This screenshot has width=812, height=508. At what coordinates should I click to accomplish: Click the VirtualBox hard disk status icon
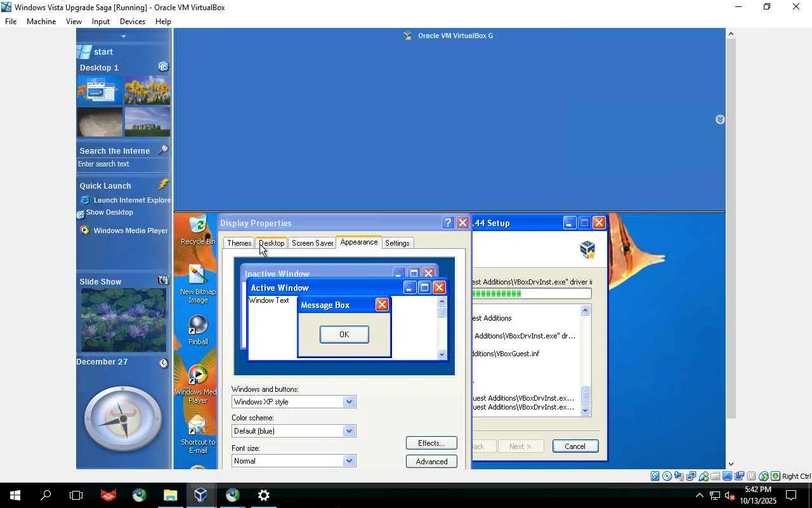655,476
